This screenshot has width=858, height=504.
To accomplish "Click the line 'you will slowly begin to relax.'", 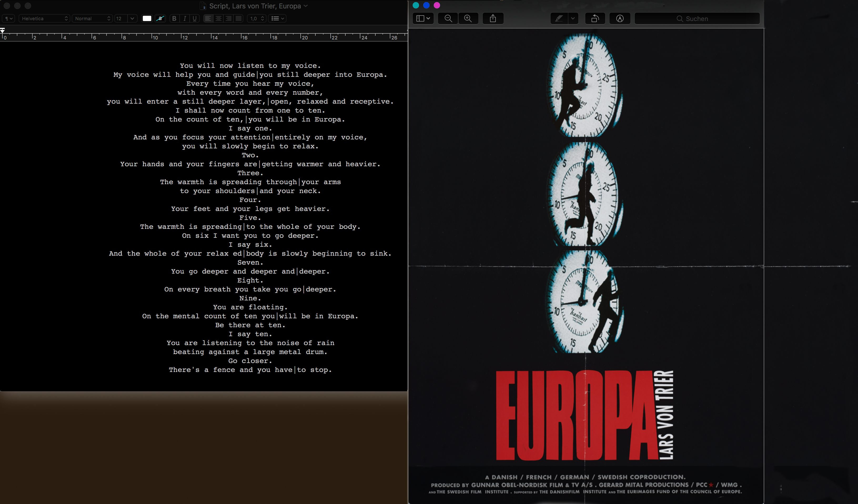I will (x=250, y=146).
